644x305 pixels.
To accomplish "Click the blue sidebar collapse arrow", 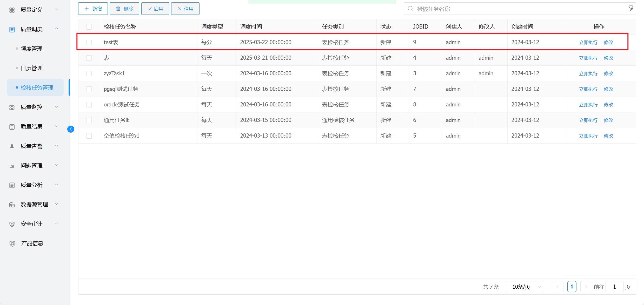I will click(71, 129).
